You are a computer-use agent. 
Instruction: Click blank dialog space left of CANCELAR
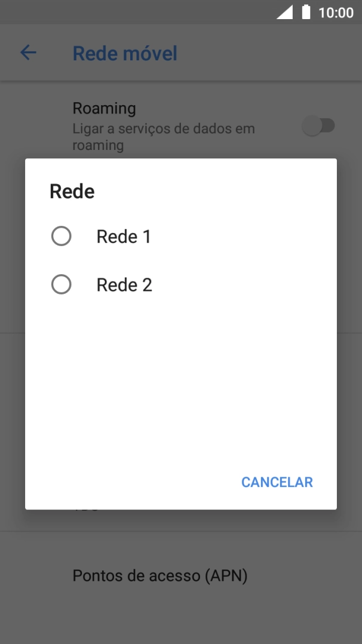[x=131, y=482]
